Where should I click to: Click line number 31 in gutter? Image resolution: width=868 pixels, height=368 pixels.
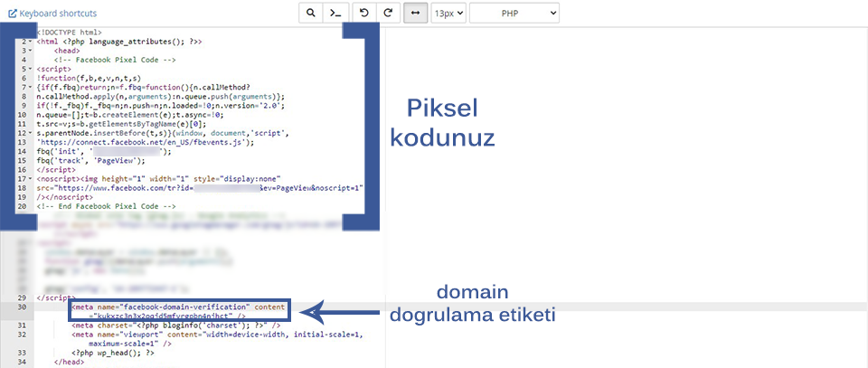click(x=22, y=326)
